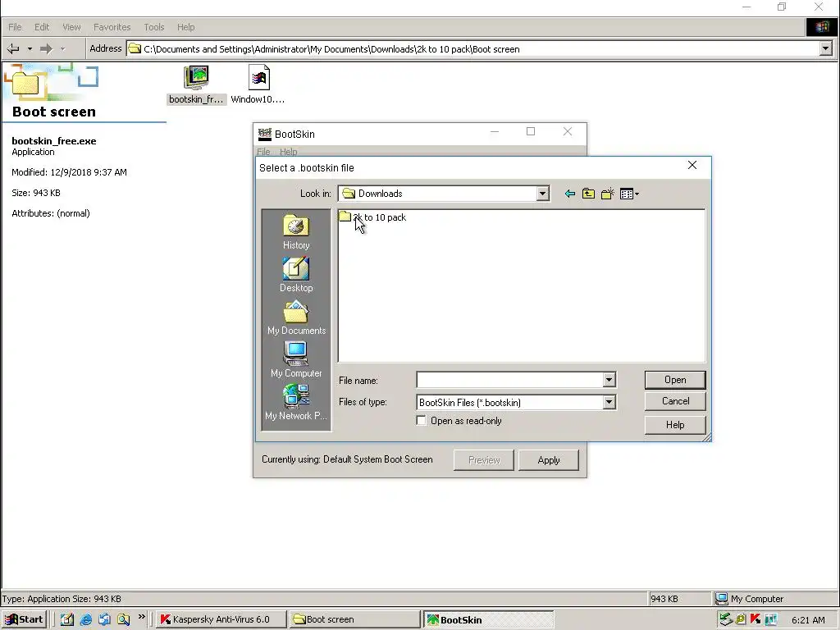Click the Start button
This screenshot has width=840, height=630.
click(x=24, y=619)
